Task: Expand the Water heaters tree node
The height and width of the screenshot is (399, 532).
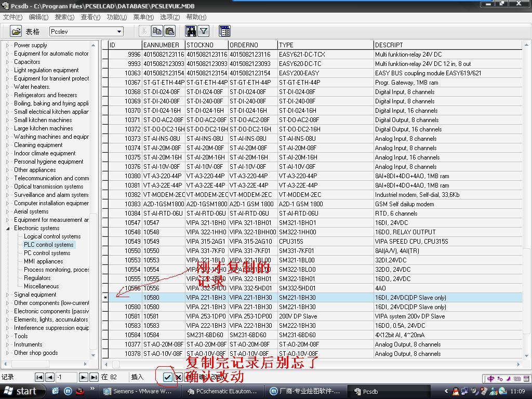Action: click(7, 87)
